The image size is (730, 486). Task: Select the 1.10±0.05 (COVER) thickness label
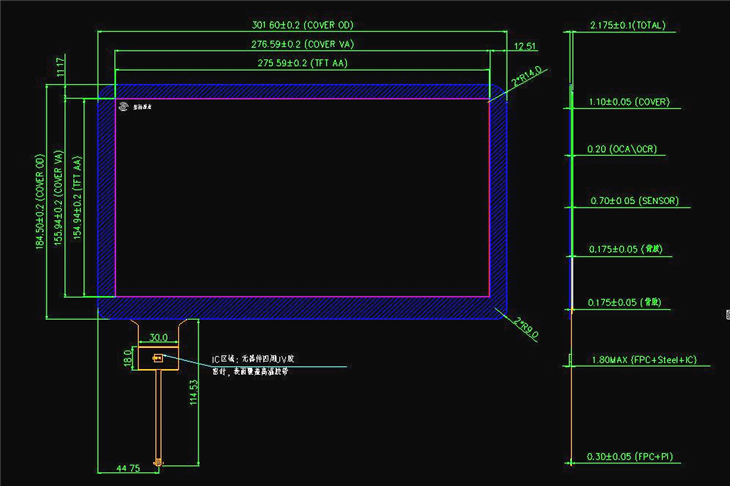[x=629, y=102]
